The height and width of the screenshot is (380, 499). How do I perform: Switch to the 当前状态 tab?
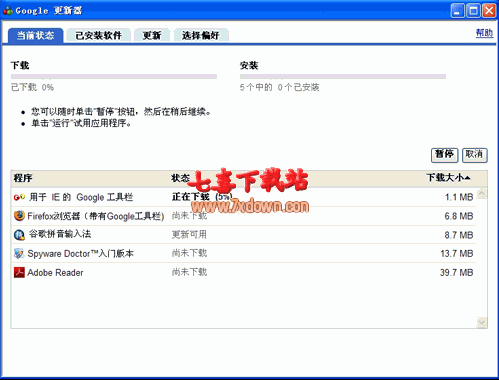coord(35,35)
